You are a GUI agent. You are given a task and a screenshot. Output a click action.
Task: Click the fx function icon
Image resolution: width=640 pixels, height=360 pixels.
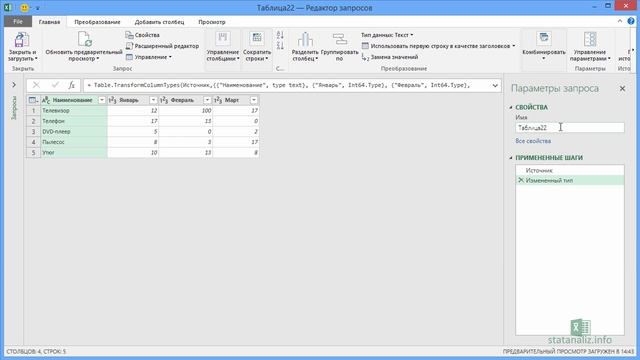click(71, 85)
